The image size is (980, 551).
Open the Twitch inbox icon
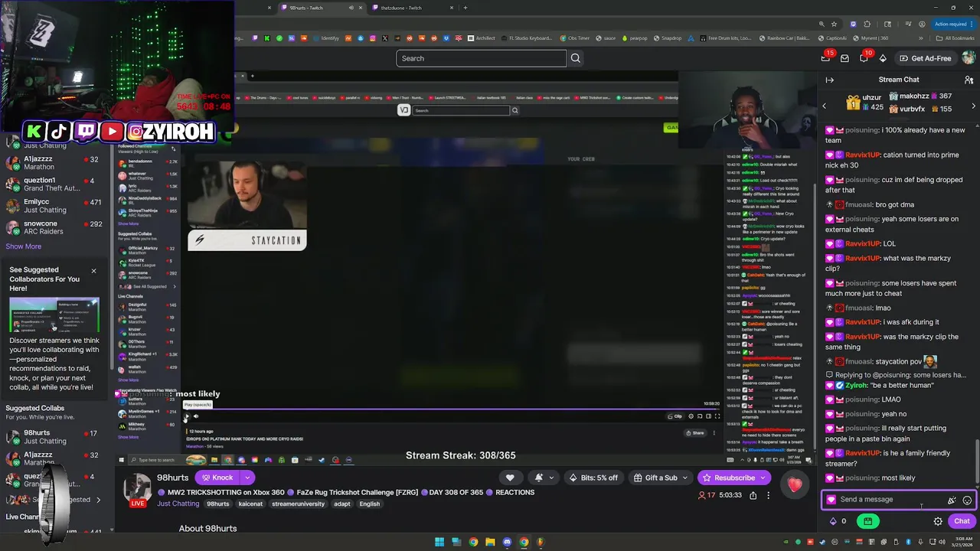tap(844, 58)
